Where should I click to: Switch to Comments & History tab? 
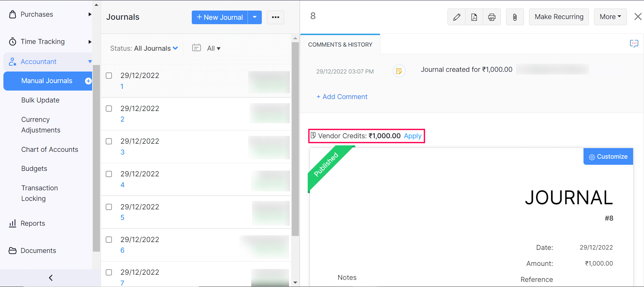point(340,45)
